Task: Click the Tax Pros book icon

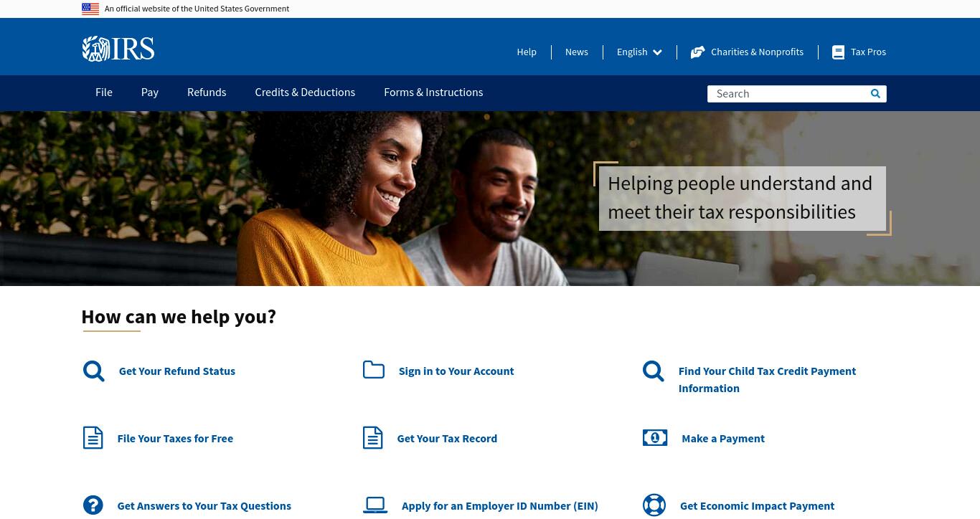Action: pos(838,52)
